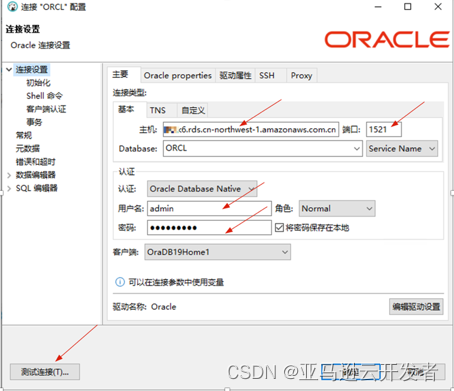Open the Database ORCL combo box dropdown
Viewport: 454px width, 391px height.
[x=357, y=148]
